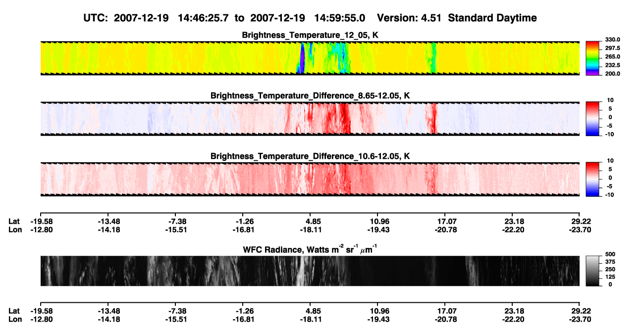Viewport: 644px width, 330px height.
Task: Click the 'Lon' label on the bottom axis
Action: pyautogui.click(x=15, y=319)
